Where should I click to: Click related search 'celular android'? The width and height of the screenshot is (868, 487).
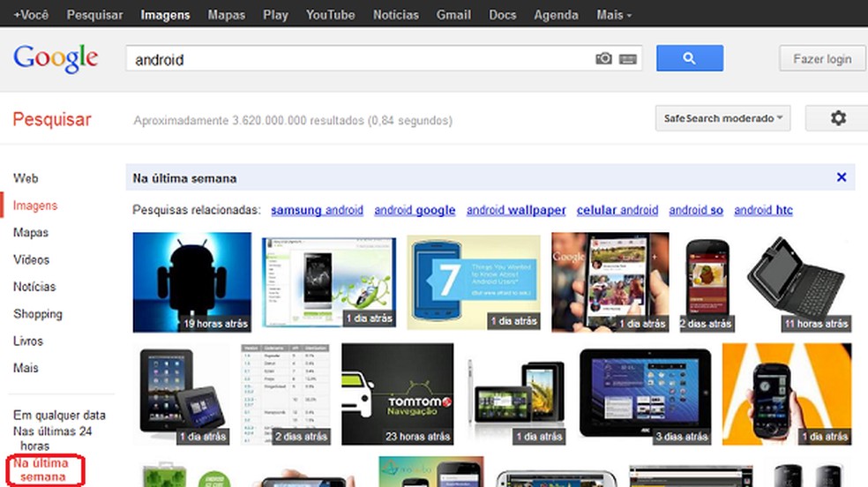click(617, 210)
